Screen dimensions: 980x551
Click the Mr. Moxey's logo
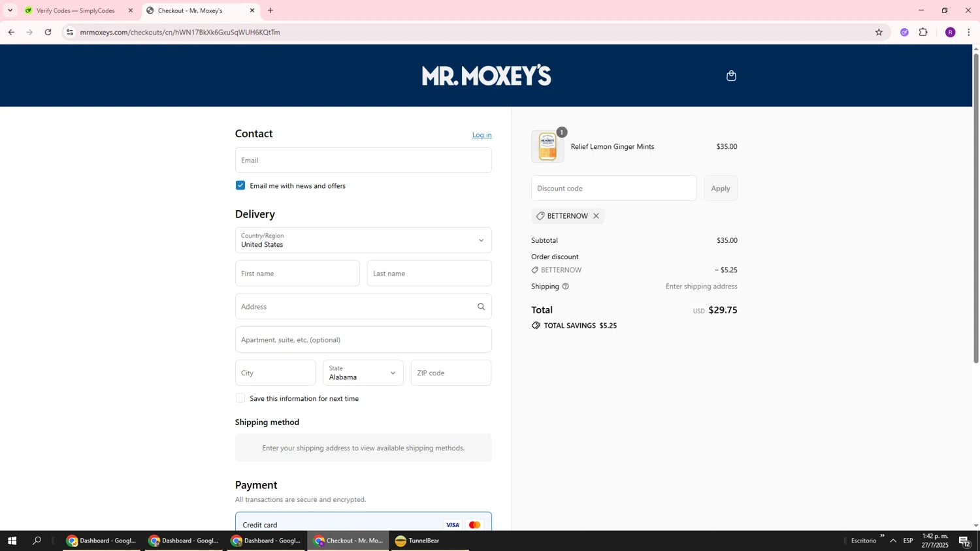pos(487,76)
